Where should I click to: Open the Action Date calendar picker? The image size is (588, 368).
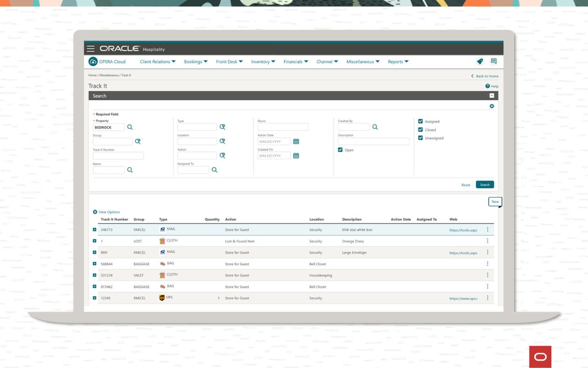[x=296, y=141]
